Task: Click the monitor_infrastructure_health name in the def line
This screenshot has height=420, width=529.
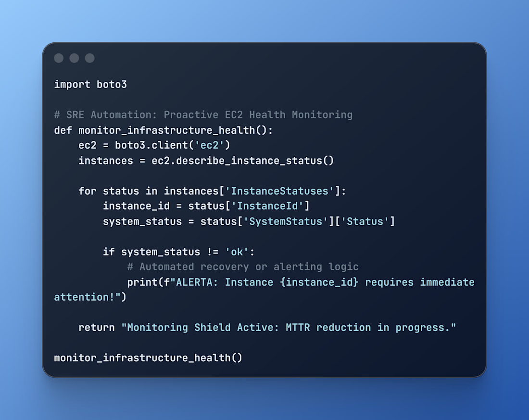Action: point(167,130)
